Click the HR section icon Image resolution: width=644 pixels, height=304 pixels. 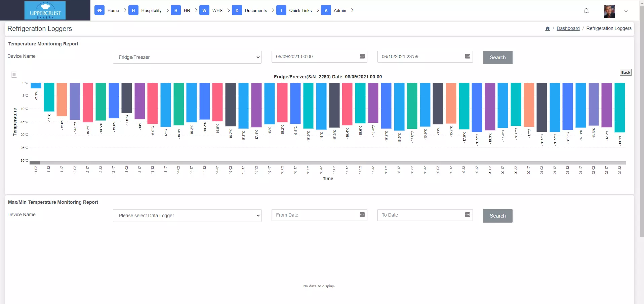click(x=175, y=10)
